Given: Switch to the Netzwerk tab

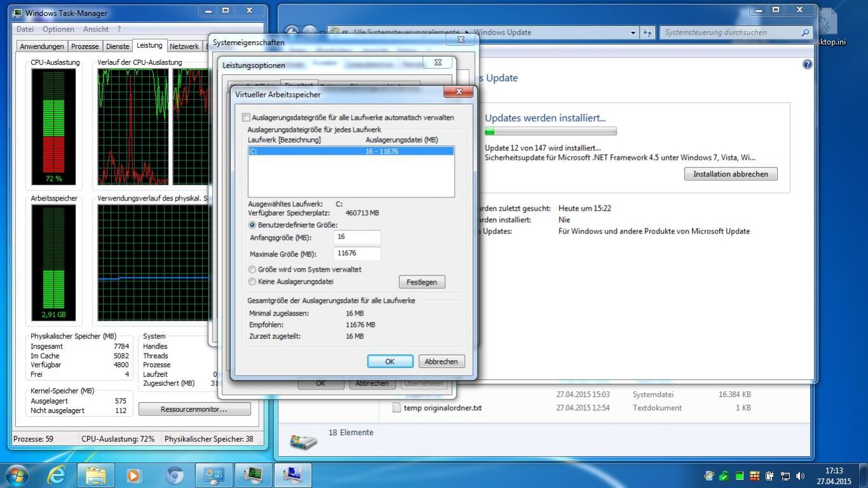Looking at the screenshot, I should [184, 46].
